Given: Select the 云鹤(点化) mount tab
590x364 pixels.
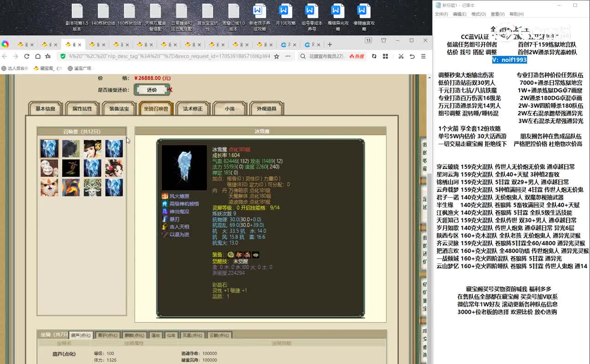Looking at the screenshot, I should pos(219,335).
